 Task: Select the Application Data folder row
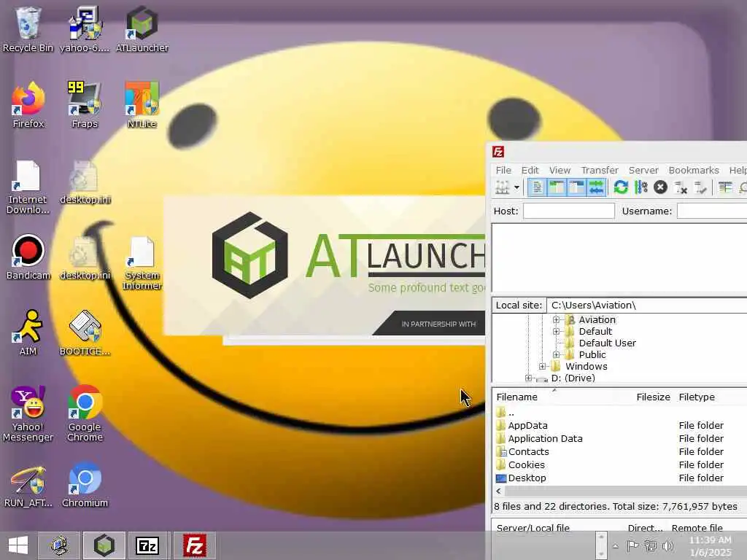(620, 438)
